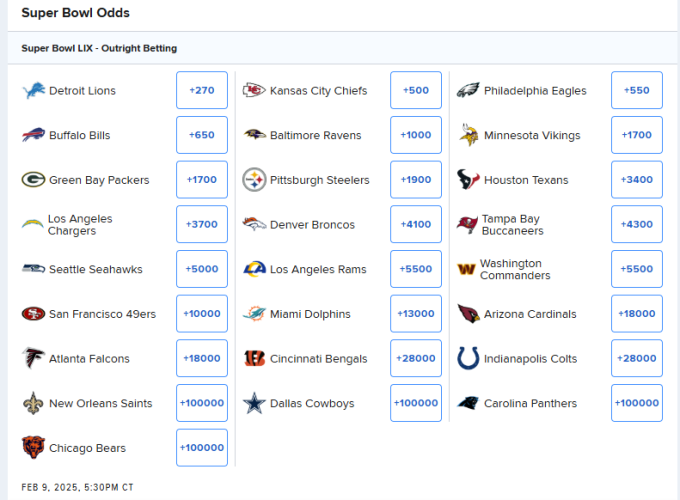Click the Kansas City Chiefs logo
This screenshot has width=680, height=500.
pyautogui.click(x=254, y=90)
